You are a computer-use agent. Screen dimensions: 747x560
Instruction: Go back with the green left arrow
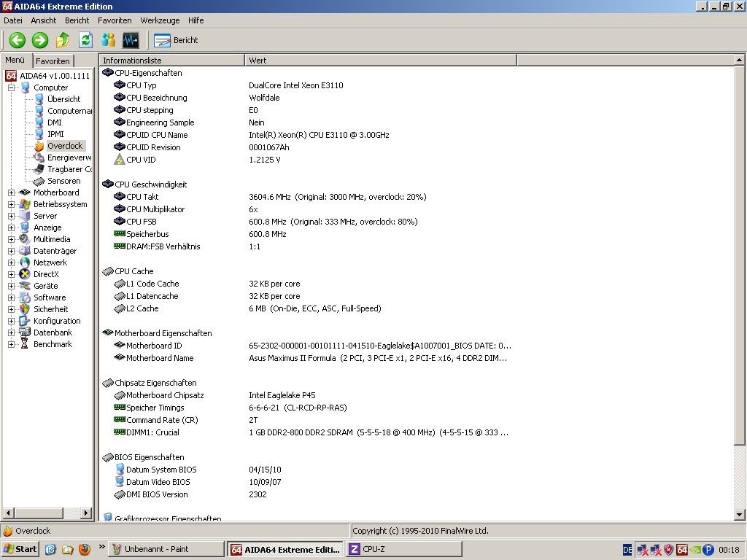pos(18,40)
